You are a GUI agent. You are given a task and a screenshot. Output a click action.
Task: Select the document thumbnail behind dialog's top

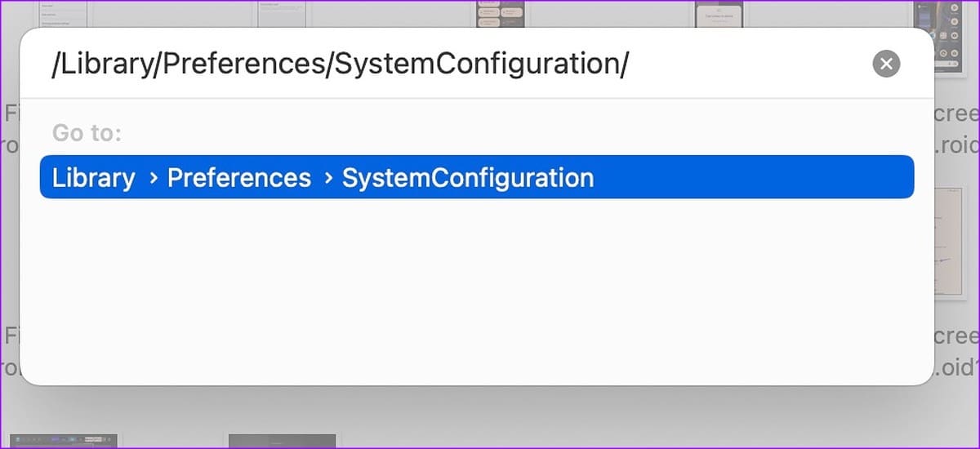click(282, 13)
